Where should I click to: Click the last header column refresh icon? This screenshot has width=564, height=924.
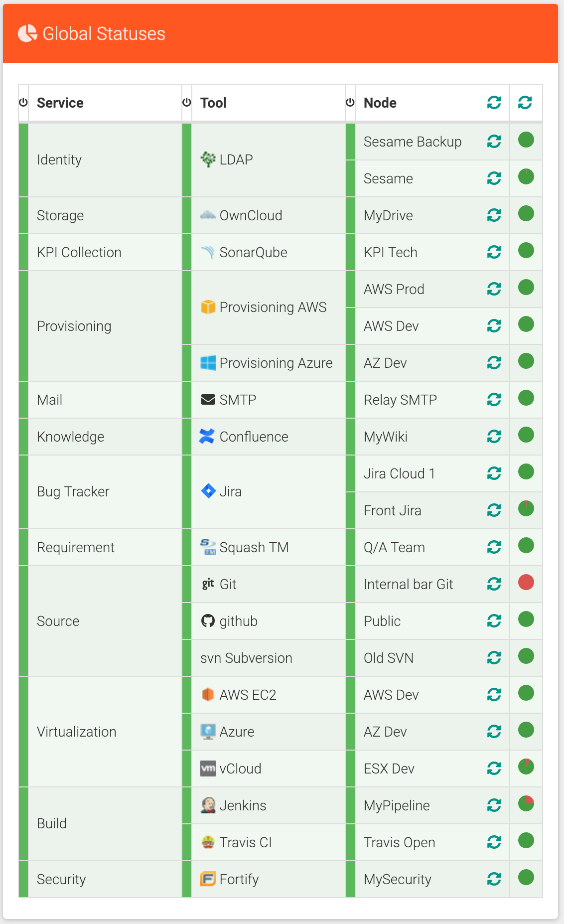click(x=525, y=103)
